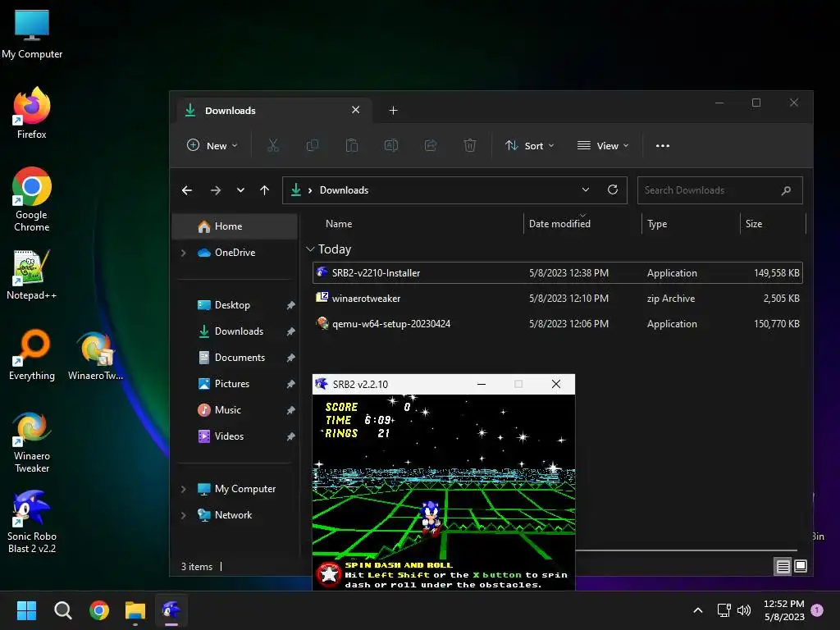Click the volume icon in system tray

(x=744, y=610)
